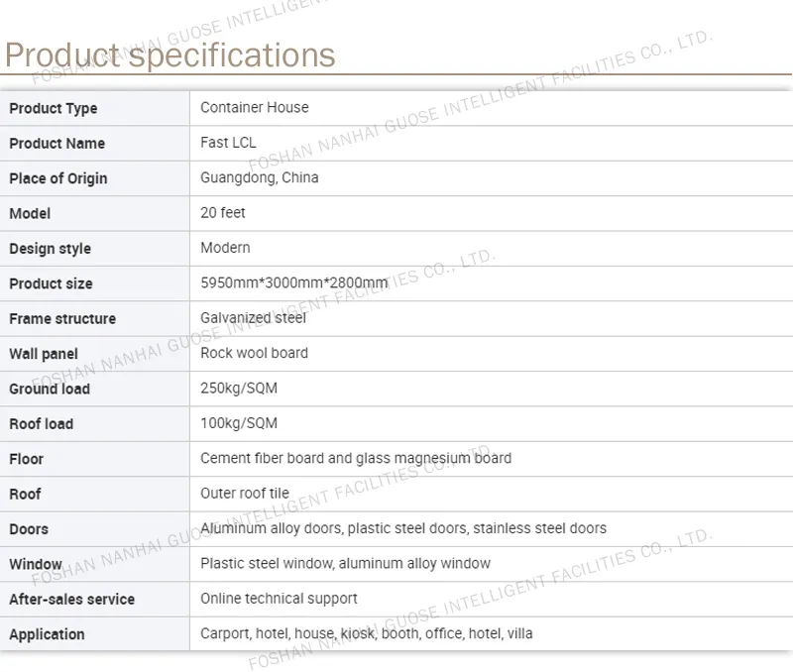Image resolution: width=793 pixels, height=672 pixels.
Task: Select the Product Type label cell
Action: pyautogui.click(x=94, y=108)
